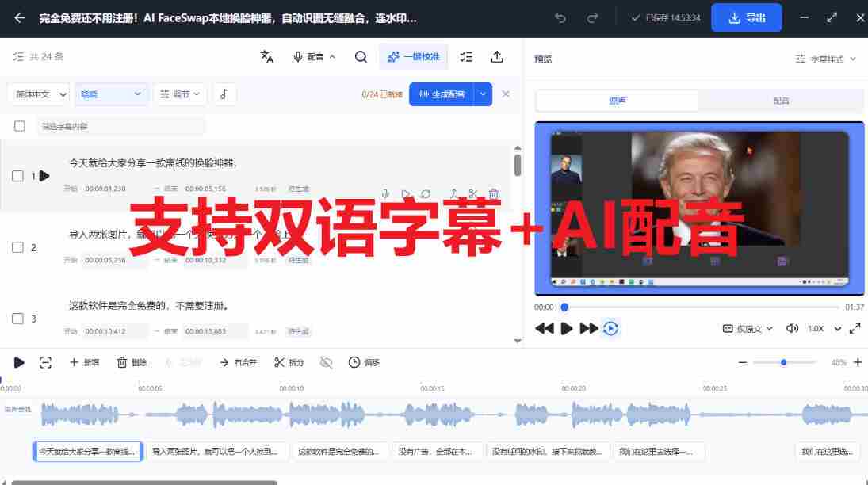Undo the last edit
The height and width of the screenshot is (485, 868).
[560, 17]
